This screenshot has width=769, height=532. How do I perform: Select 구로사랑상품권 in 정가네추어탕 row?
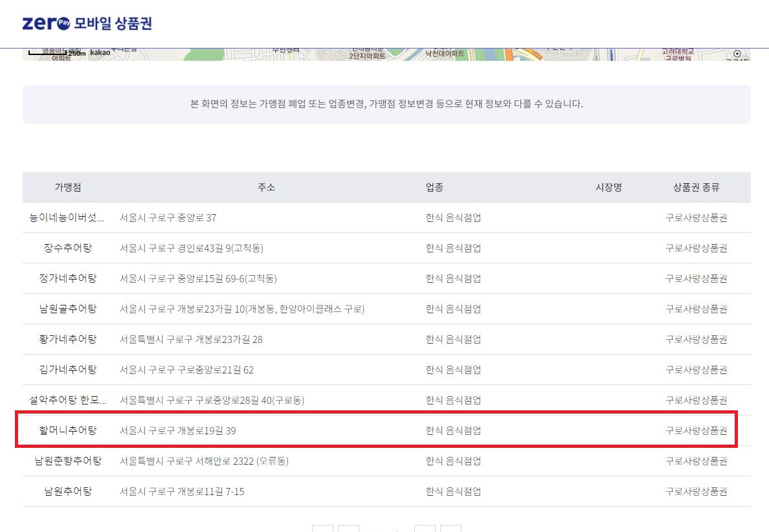(x=696, y=278)
